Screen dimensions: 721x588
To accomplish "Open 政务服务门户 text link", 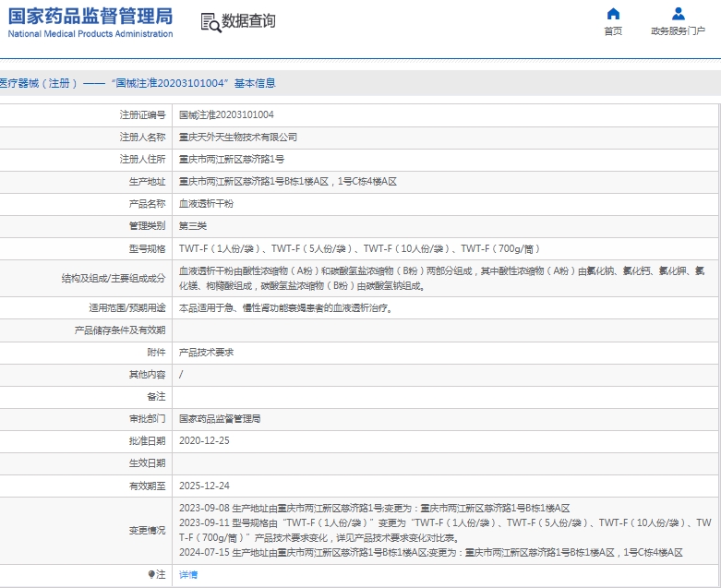I will (x=679, y=31).
